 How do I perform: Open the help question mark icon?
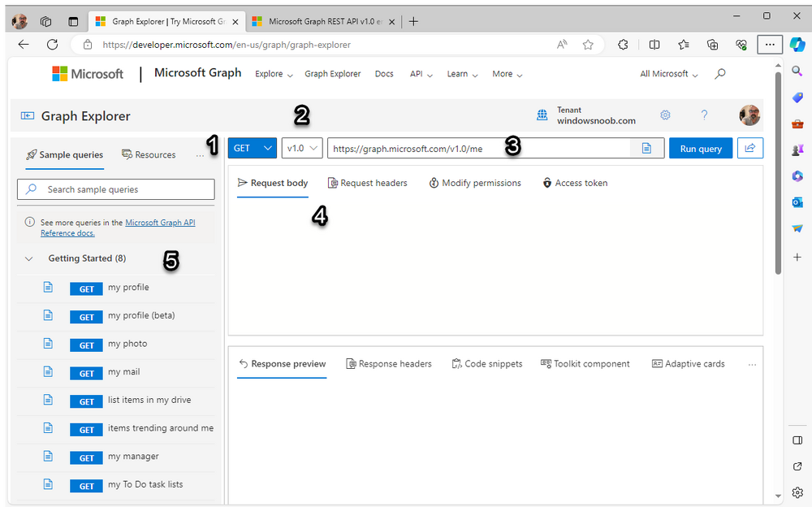704,115
